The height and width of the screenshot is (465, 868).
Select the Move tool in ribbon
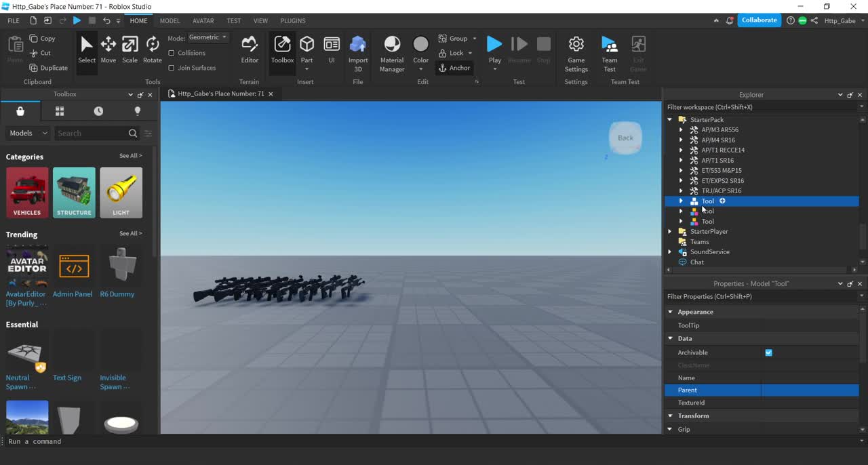coord(108,49)
